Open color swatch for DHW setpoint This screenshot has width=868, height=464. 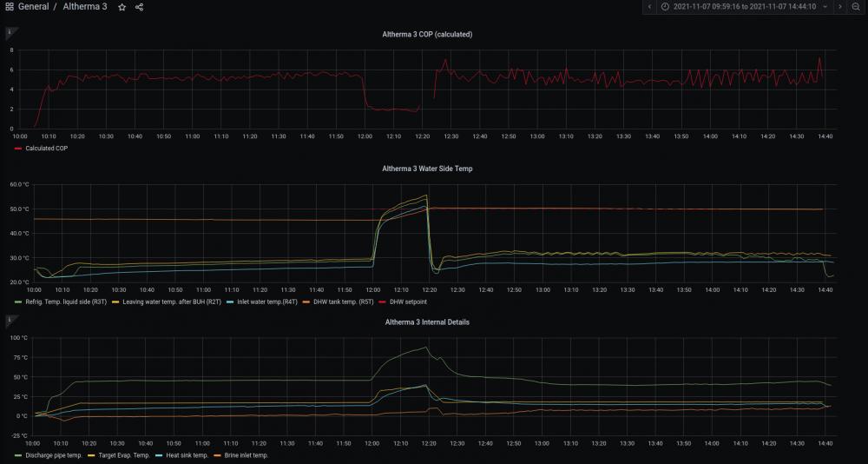(385, 302)
